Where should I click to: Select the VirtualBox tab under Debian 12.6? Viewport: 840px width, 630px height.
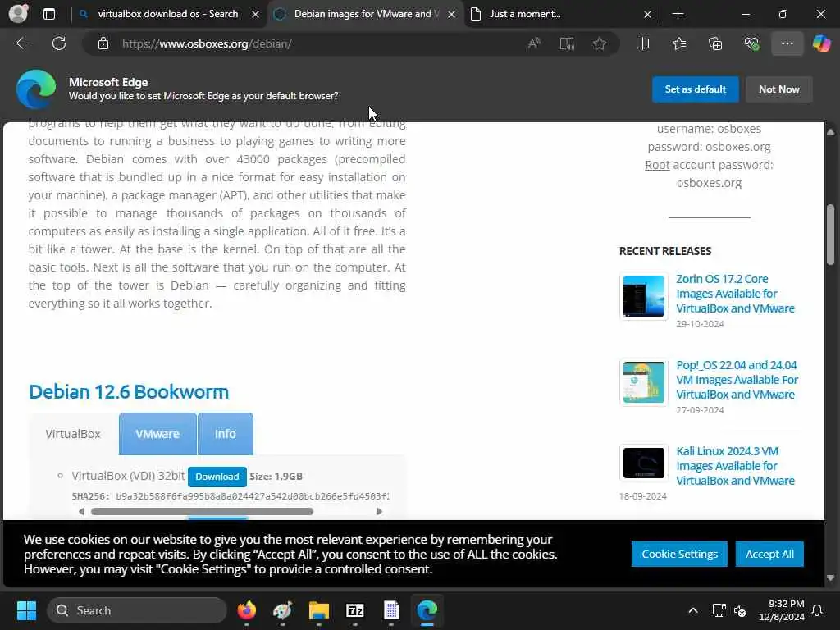point(73,434)
